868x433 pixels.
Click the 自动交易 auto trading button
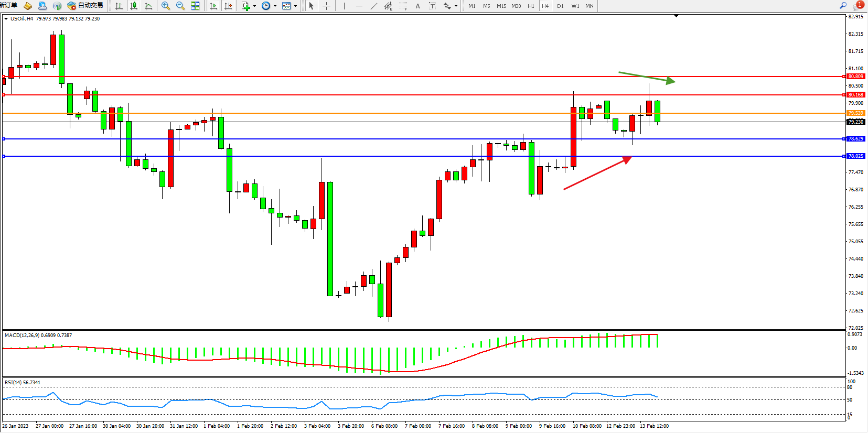(x=85, y=5)
